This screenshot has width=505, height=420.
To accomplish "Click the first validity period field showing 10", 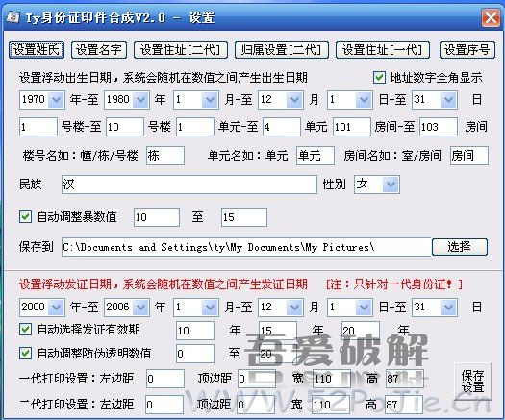I will [195, 331].
